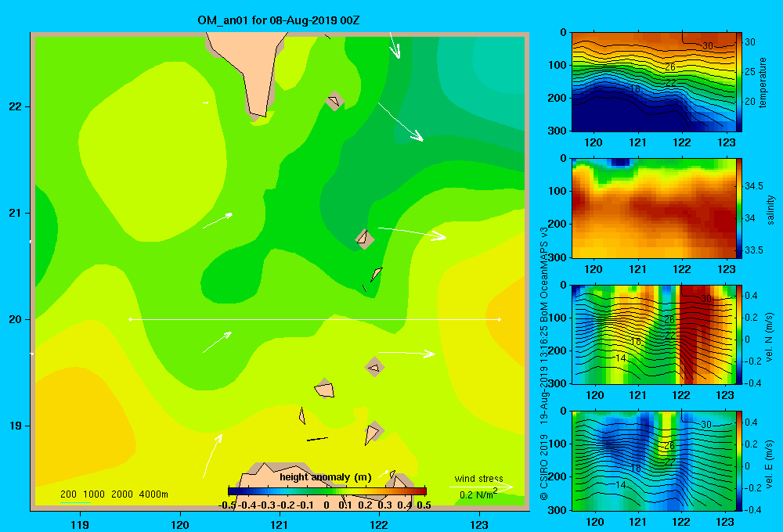This screenshot has height=532, width=783.
Task: Click latitude label '20' on the main map
Action: point(15,319)
